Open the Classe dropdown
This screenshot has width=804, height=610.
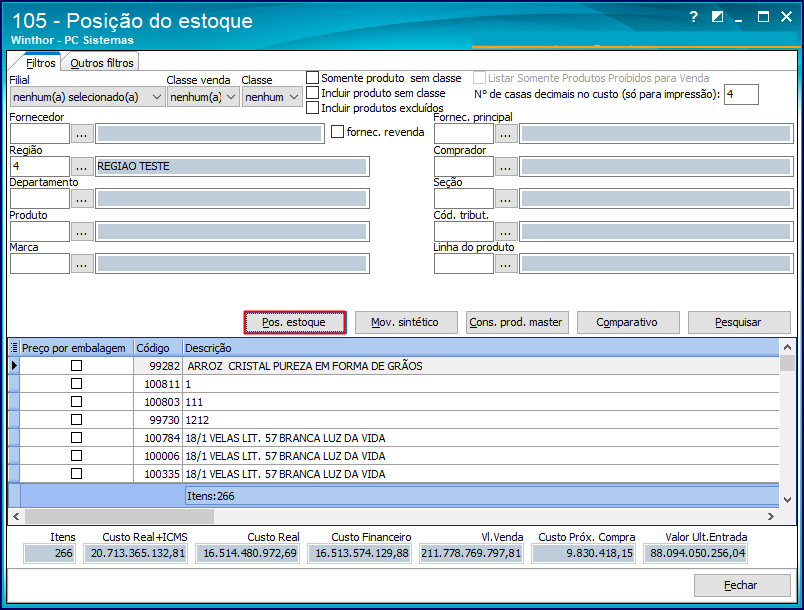[272, 97]
